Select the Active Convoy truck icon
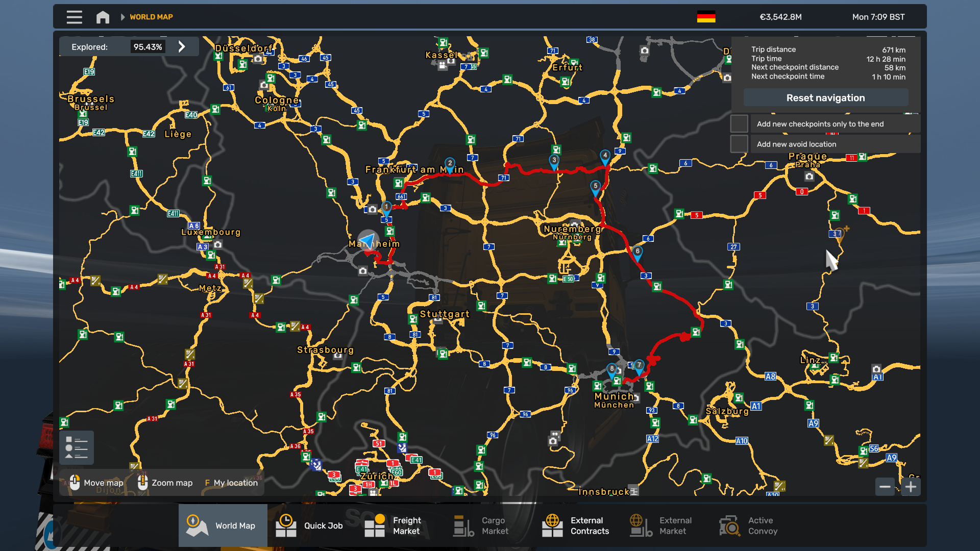This screenshot has width=980, height=551. coord(729,525)
